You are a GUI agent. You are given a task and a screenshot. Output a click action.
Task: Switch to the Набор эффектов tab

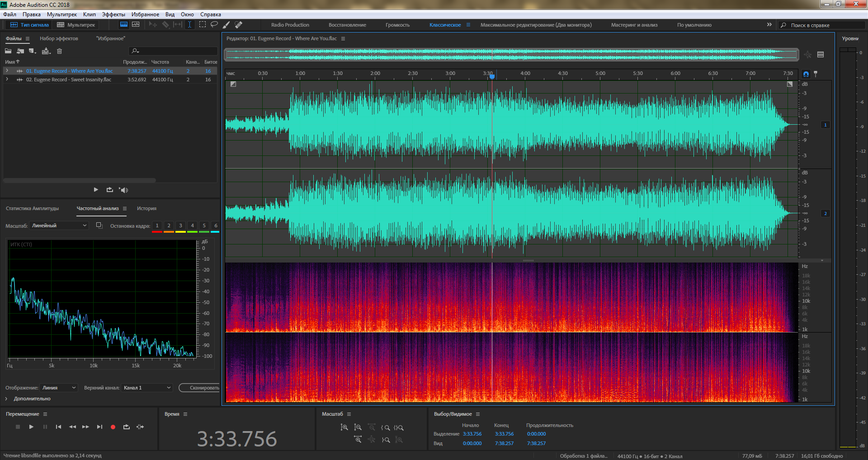tap(59, 38)
